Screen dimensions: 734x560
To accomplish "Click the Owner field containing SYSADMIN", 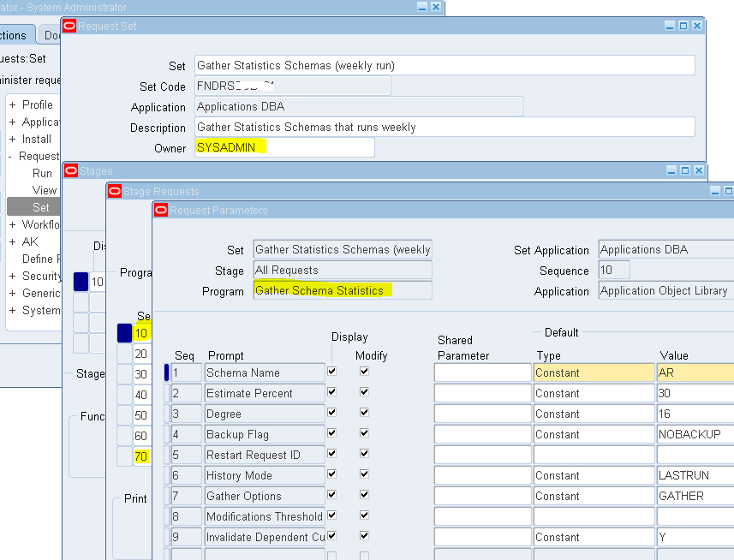I will [x=284, y=147].
